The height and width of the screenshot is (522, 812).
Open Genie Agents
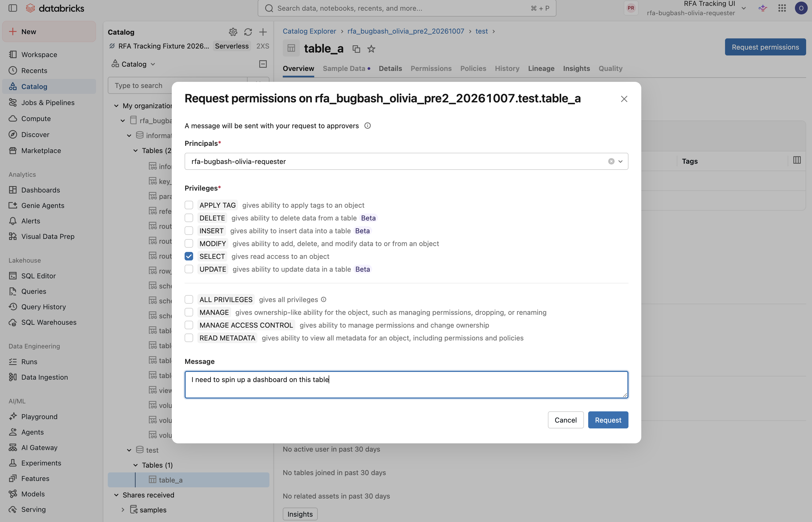[x=43, y=205]
